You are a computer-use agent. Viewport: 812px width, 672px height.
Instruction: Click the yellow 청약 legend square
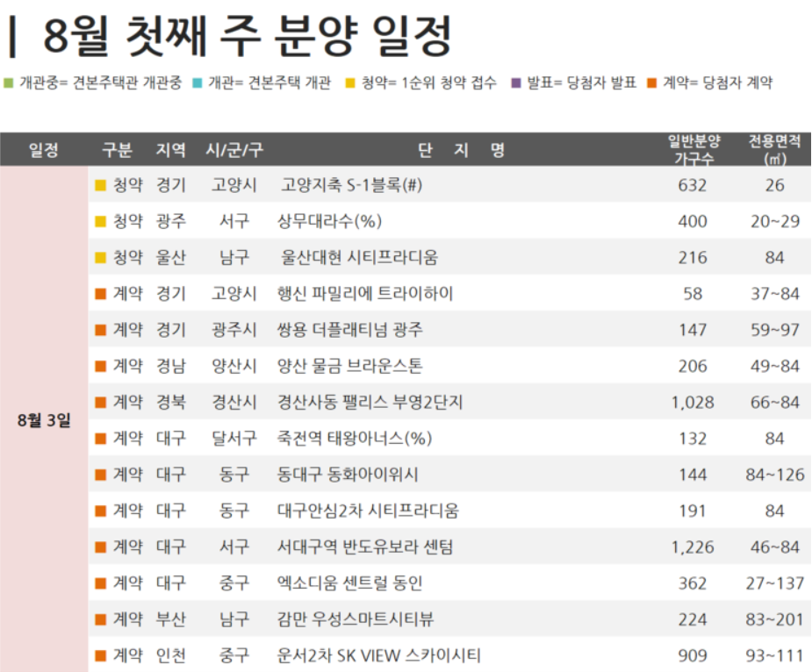(350, 82)
